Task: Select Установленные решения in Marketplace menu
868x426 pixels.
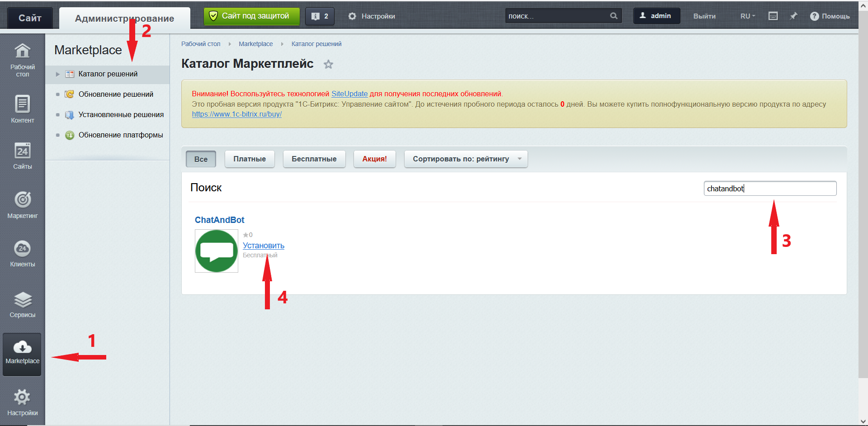Action: (x=121, y=114)
